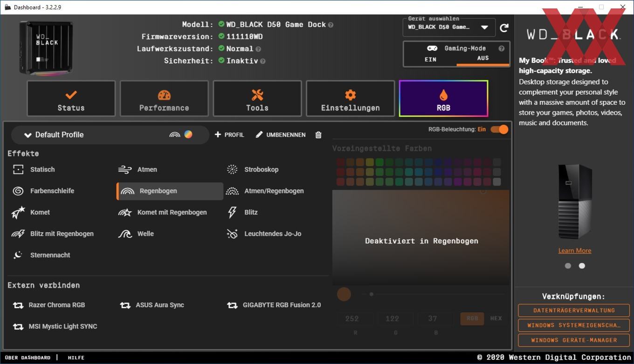Click the rainbow effect icon in profile bar
This screenshot has height=364, width=634.
coord(174,135)
